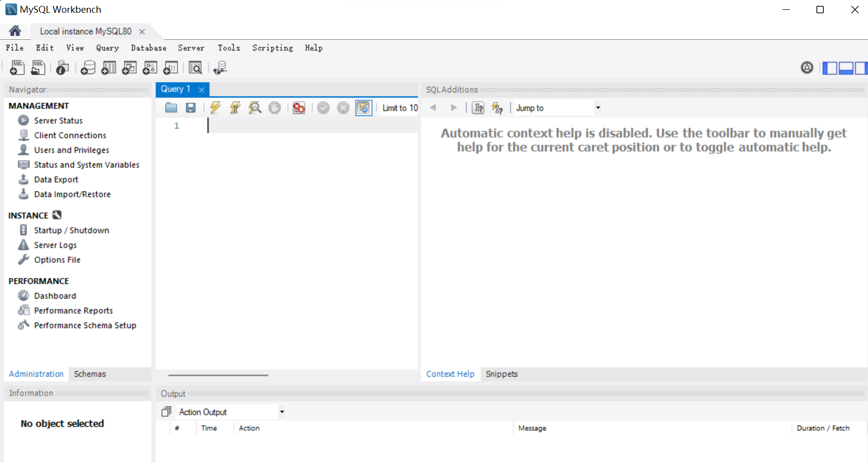Toggle continue-on-error execution icon
The image size is (868, 463).
[x=299, y=108]
